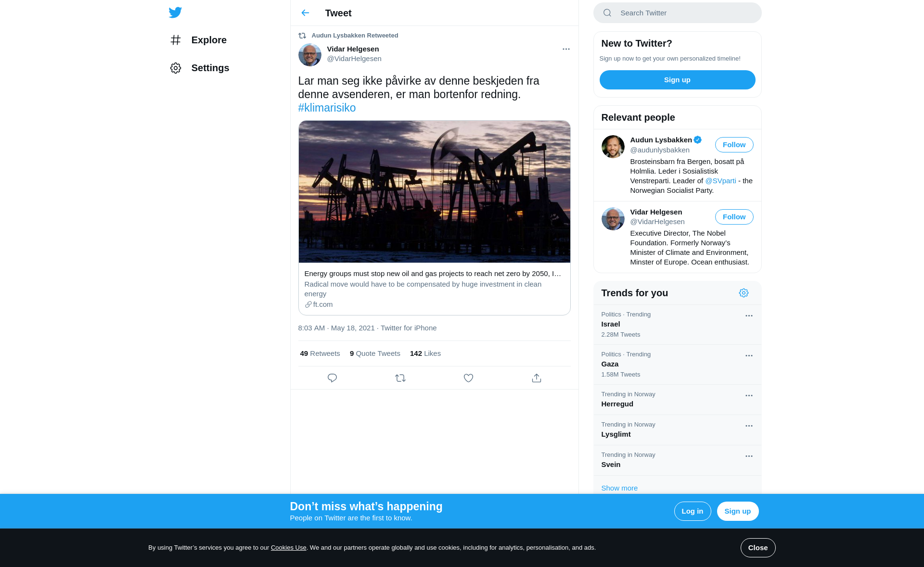Click the Explore hashtag icon
Viewport: 924px width, 567px height.
176,40
